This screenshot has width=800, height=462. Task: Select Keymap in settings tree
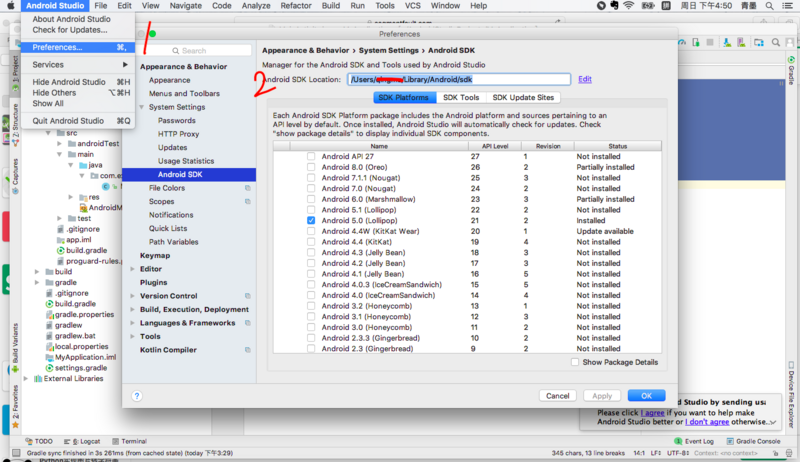click(155, 255)
